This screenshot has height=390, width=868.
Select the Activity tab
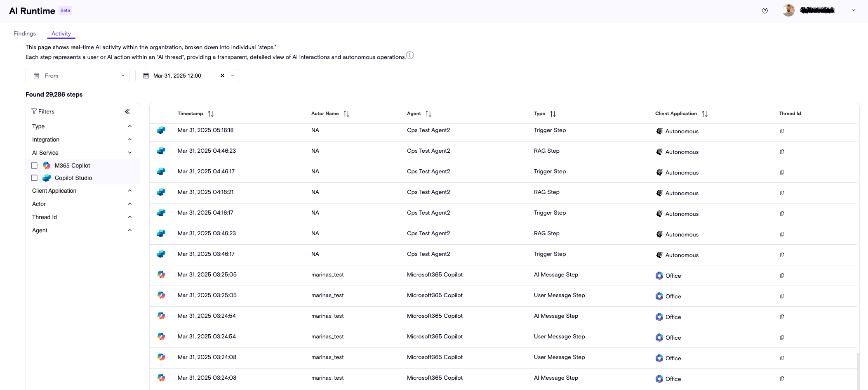pos(61,33)
